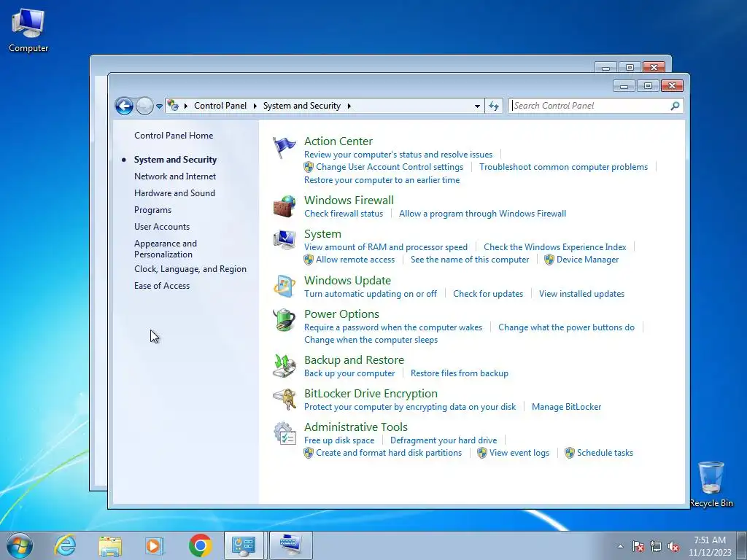
Task: Switch to the Control Panel taskbar button
Action: [x=244, y=545]
